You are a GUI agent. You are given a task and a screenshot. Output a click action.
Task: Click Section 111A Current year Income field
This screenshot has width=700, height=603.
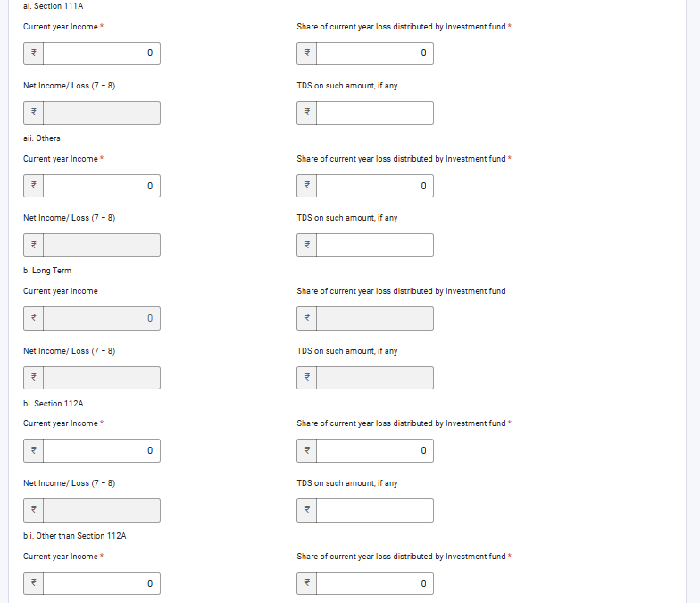102,54
